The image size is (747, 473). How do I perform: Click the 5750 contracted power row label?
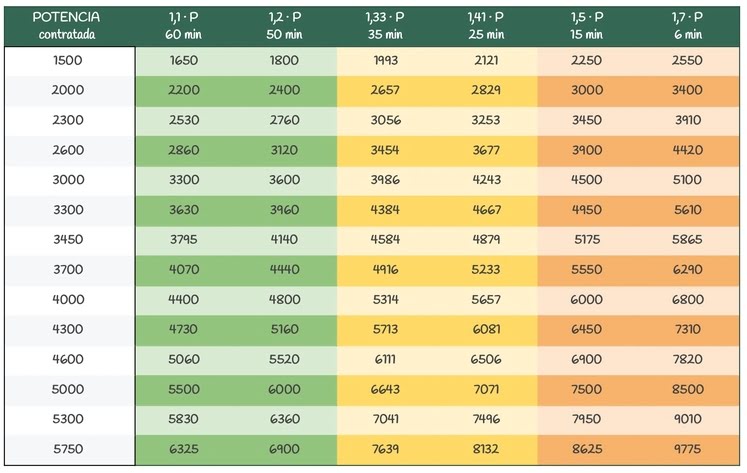(x=68, y=449)
